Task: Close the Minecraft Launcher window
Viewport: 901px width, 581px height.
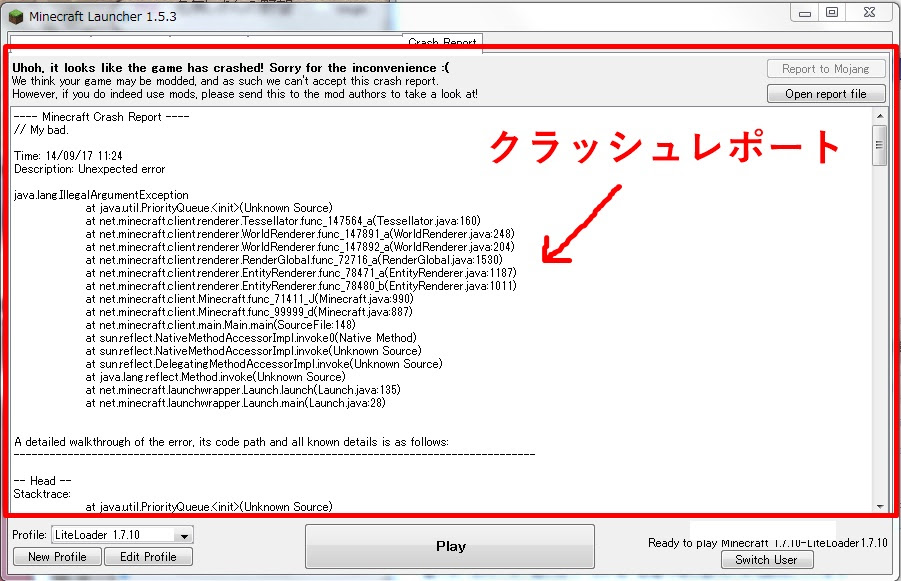Action: click(x=869, y=13)
